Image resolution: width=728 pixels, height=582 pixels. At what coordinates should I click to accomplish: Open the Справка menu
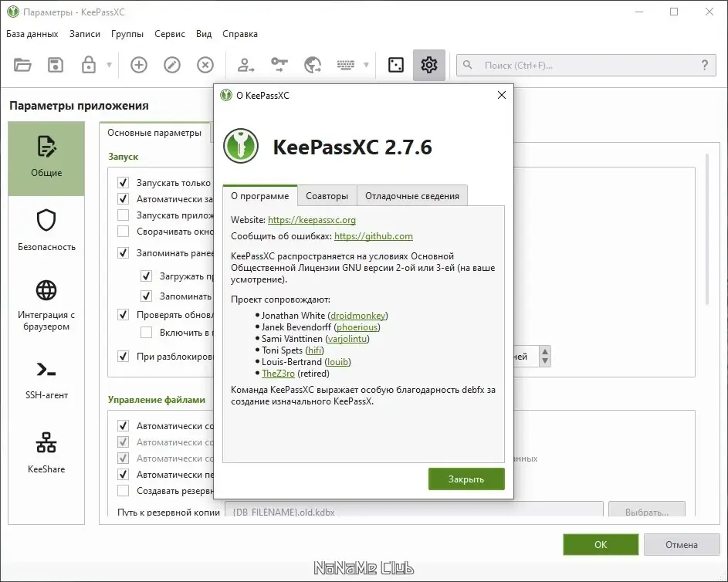click(x=240, y=34)
